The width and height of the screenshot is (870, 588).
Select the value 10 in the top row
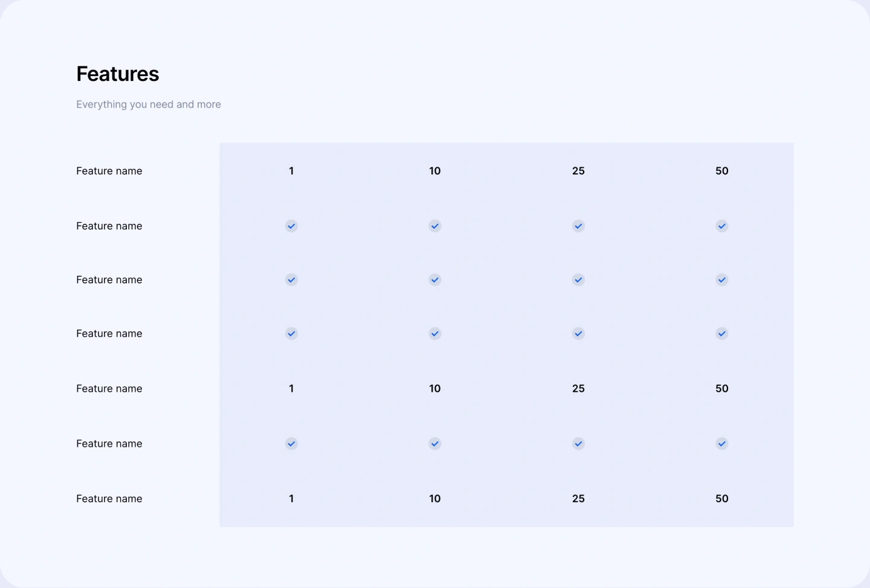point(435,171)
